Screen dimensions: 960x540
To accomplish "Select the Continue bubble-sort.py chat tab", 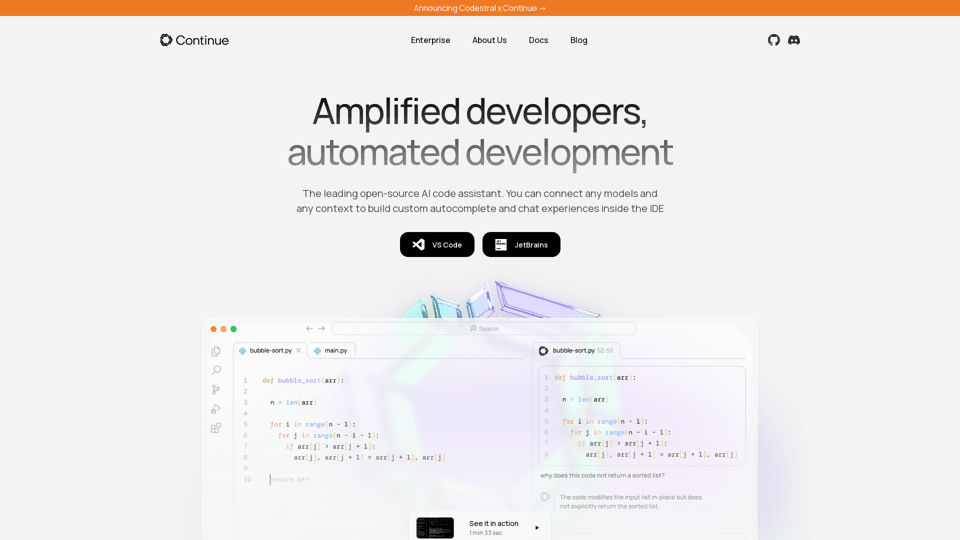I will point(576,351).
